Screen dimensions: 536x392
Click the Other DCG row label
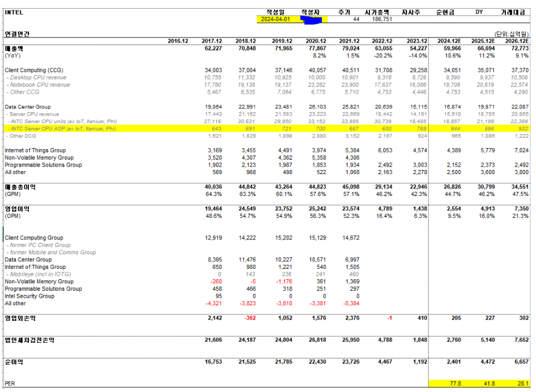(x=21, y=136)
